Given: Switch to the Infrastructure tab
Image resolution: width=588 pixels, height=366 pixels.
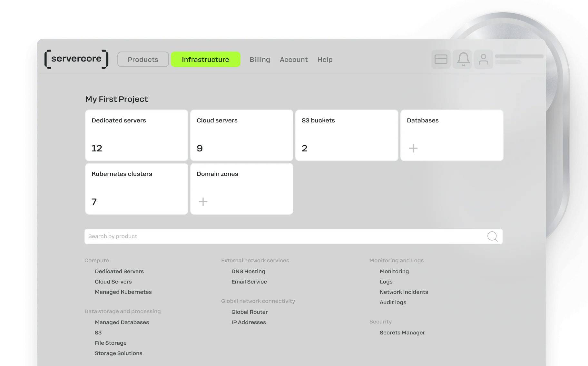Looking at the screenshot, I should pyautogui.click(x=205, y=59).
